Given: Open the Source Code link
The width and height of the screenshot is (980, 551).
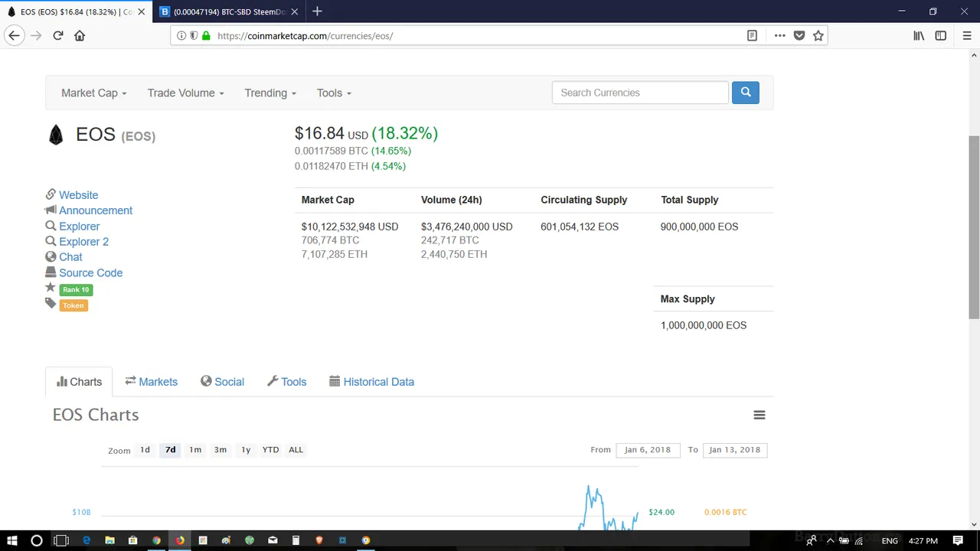Looking at the screenshot, I should point(90,272).
